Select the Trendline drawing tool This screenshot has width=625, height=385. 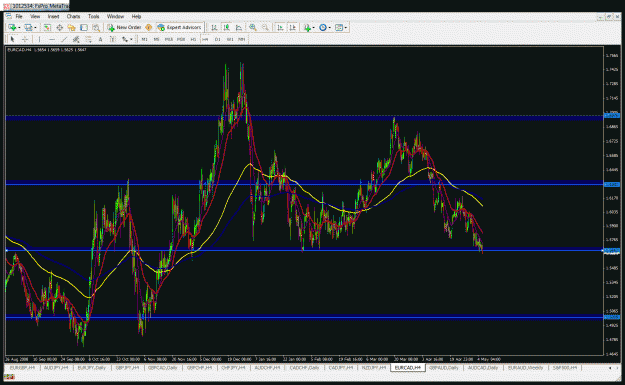[x=64, y=39]
